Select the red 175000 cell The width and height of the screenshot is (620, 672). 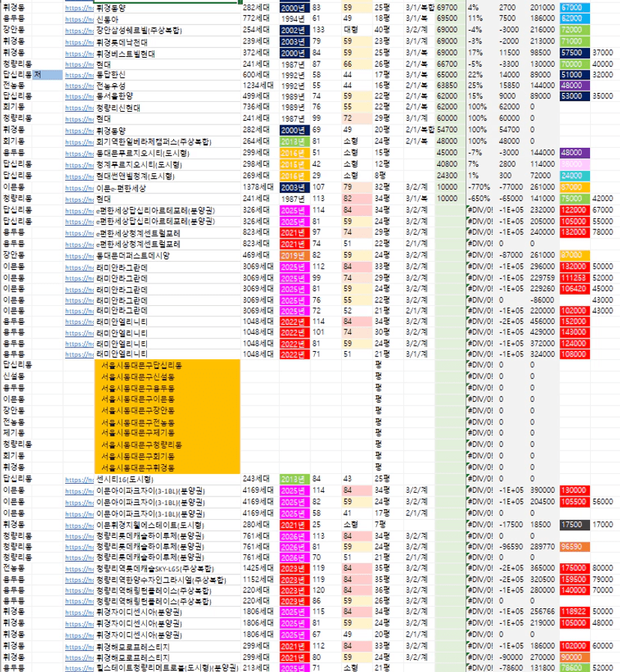[x=574, y=568]
